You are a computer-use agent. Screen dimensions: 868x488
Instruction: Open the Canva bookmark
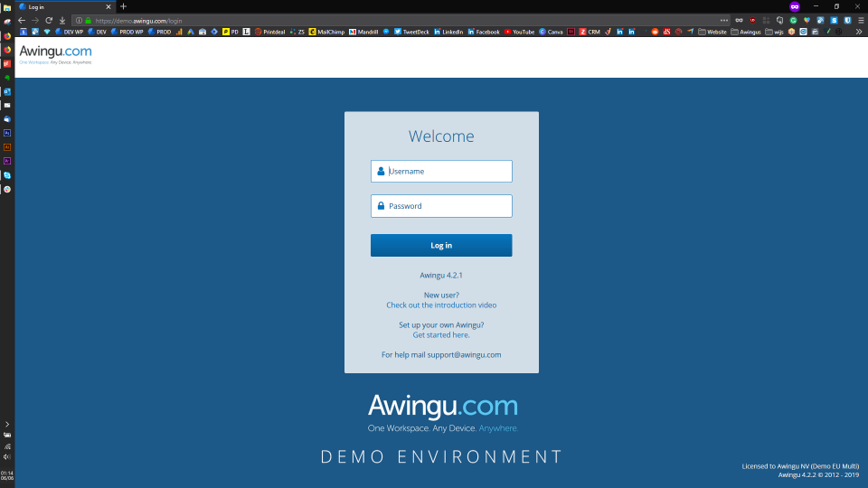(x=551, y=32)
